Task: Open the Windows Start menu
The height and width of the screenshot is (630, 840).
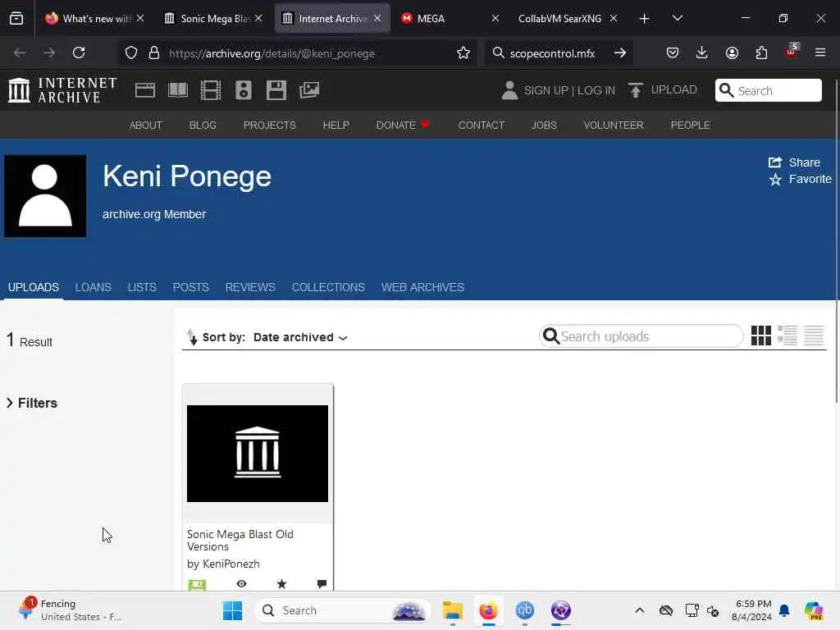Action: (232, 610)
